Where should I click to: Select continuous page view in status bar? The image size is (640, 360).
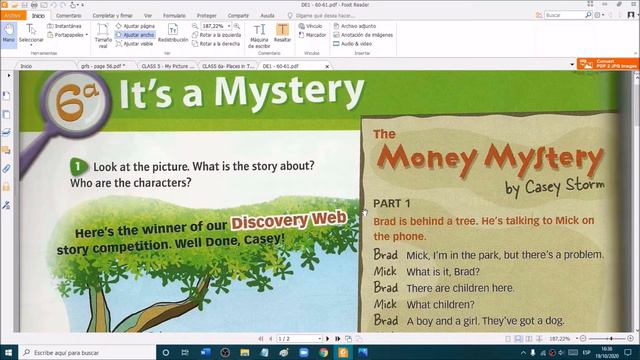coord(518,339)
